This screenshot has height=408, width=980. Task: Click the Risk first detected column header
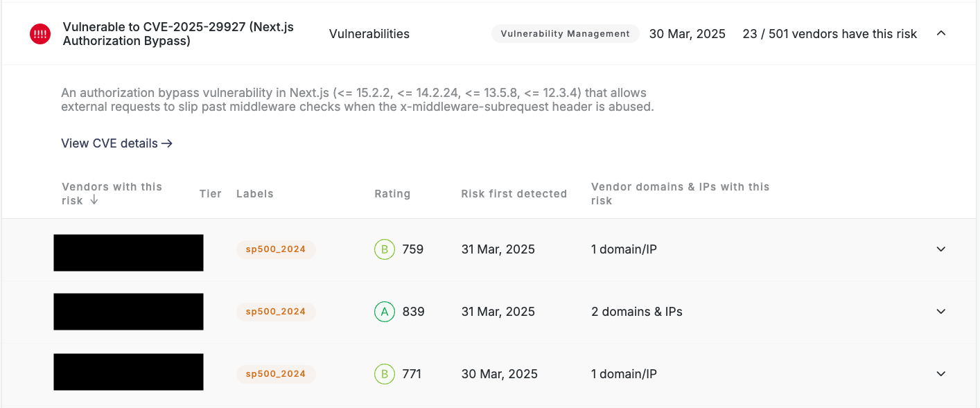(x=514, y=194)
